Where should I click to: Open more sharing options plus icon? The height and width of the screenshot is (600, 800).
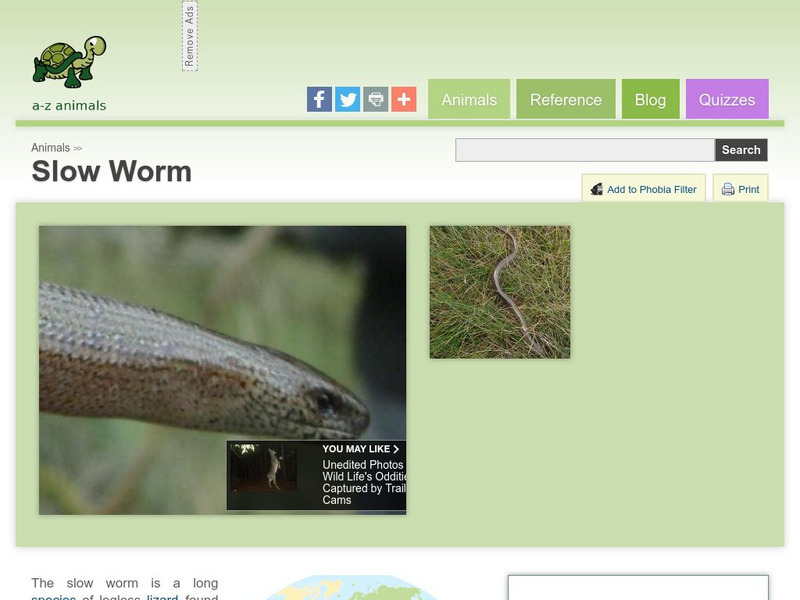click(404, 99)
